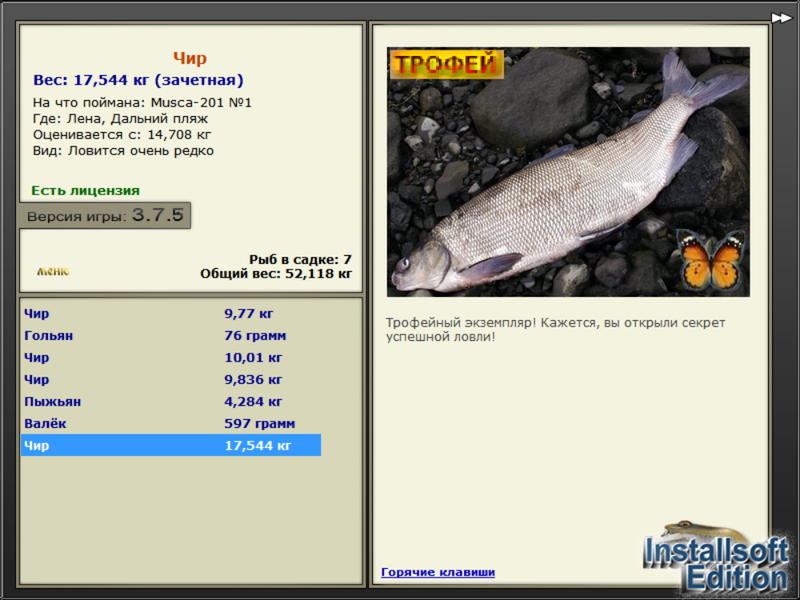Select the Гольян 76 грамм row
The height and width of the screenshot is (600, 800).
171,335
